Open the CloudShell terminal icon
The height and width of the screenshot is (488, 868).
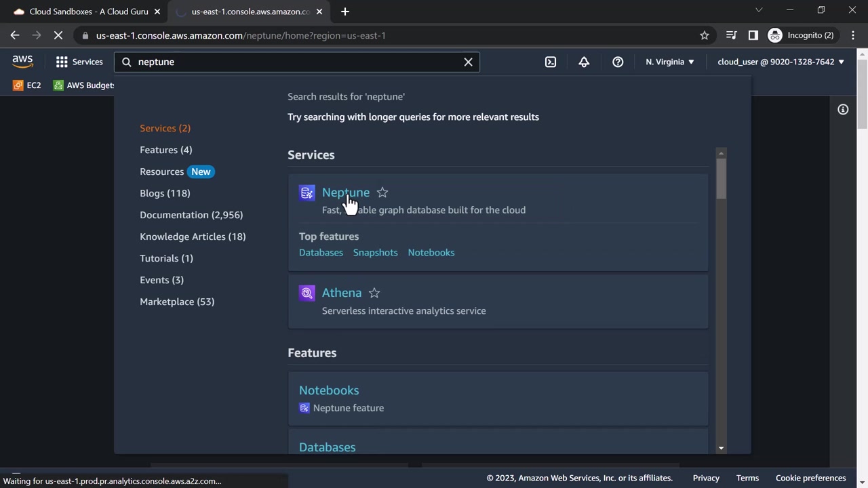pyautogui.click(x=551, y=62)
